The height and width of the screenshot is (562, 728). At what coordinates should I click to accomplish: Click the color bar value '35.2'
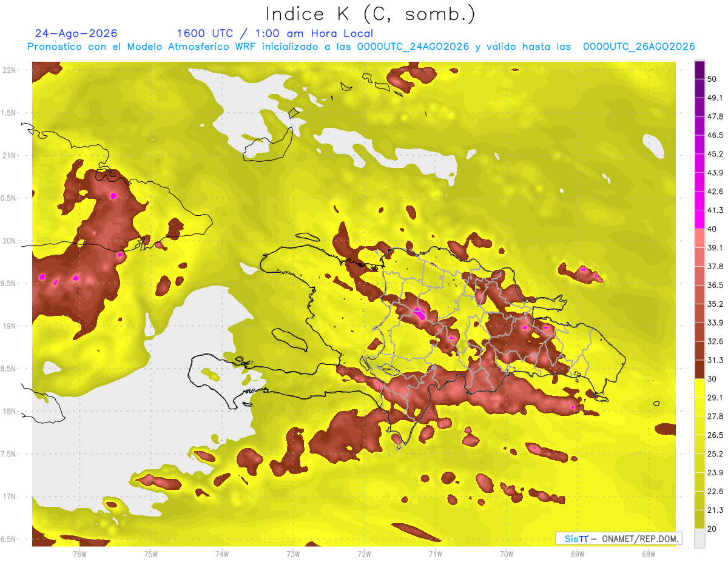[715, 304]
